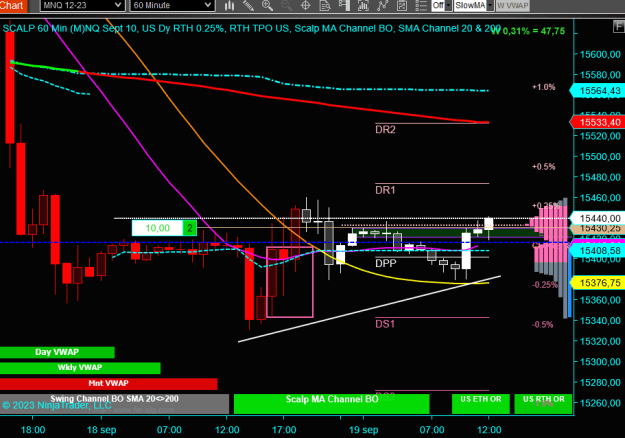Toggle Swing Channel BO SMA 20<>200 button

[x=114, y=404]
